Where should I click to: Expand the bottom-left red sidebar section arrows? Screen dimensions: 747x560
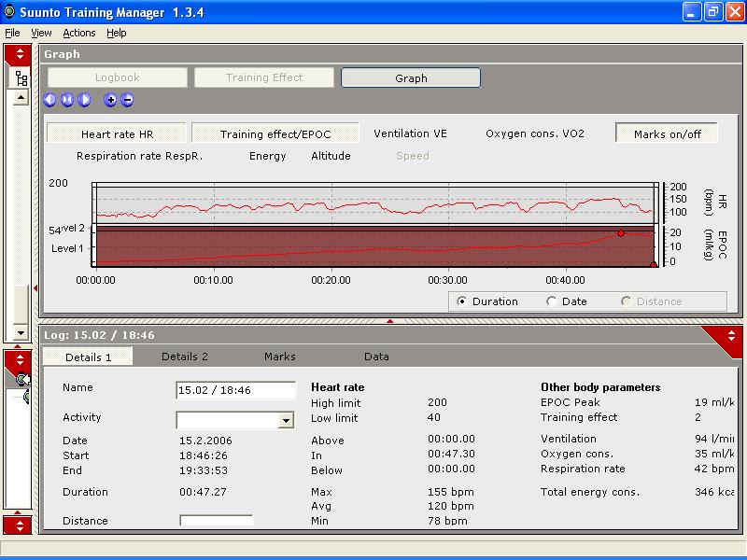(x=20, y=525)
